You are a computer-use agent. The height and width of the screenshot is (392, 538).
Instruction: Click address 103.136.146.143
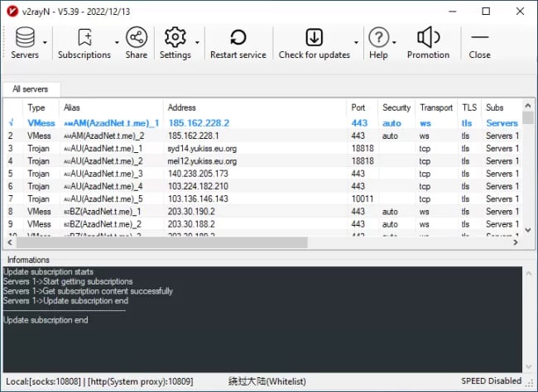click(198, 199)
